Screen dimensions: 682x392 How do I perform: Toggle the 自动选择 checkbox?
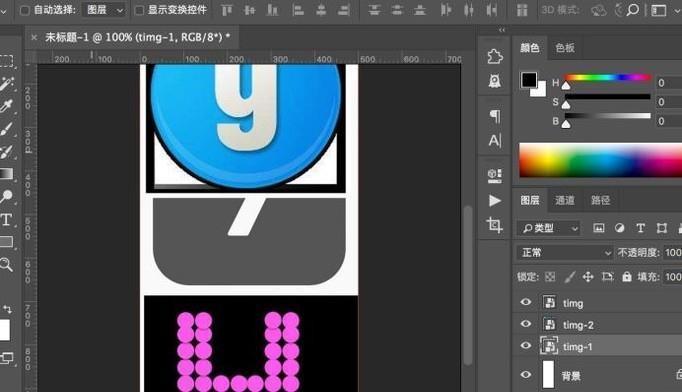[25, 10]
